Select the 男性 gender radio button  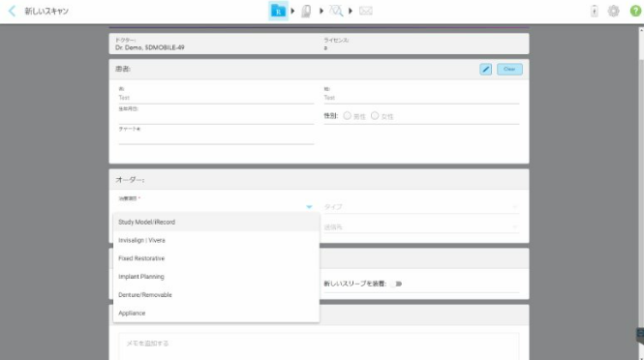347,116
